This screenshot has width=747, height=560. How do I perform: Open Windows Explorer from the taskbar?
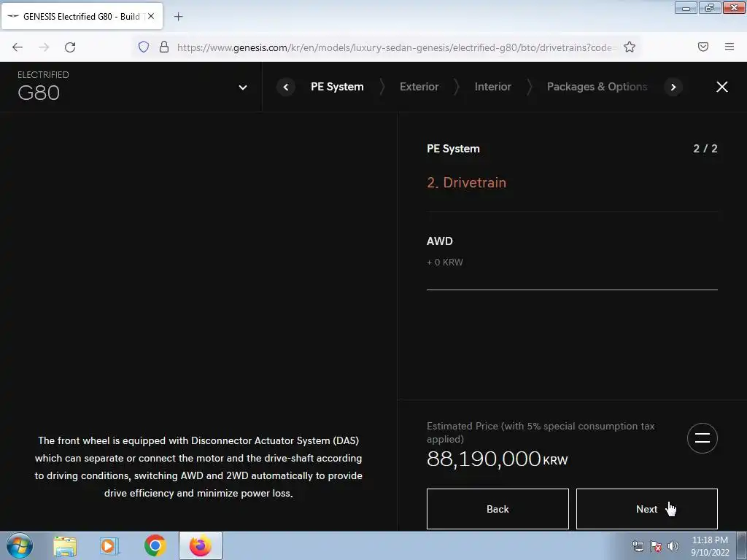coord(65,545)
